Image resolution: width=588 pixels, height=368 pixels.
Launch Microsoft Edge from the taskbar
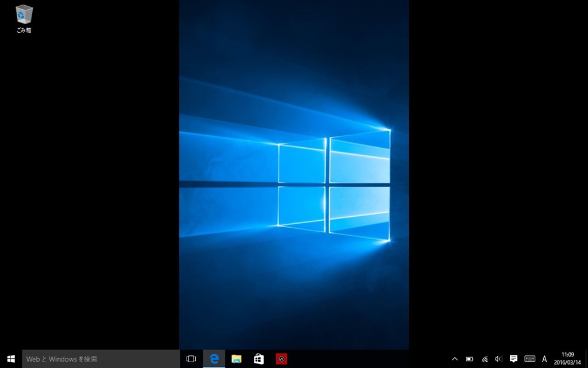click(x=214, y=359)
